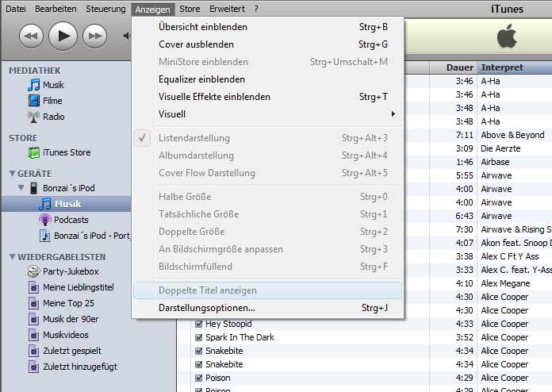Uncheck the second Snakebite checkbox

tap(198, 364)
